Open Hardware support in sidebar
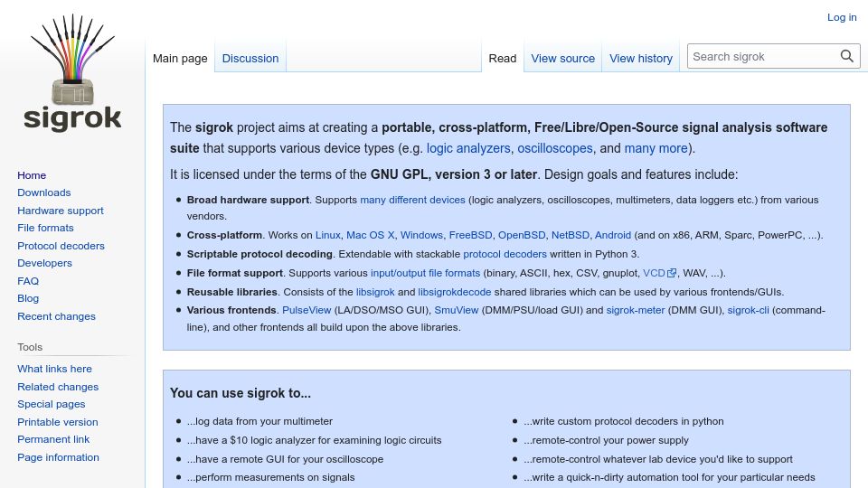Image resolution: width=868 pixels, height=488 pixels. tap(61, 211)
